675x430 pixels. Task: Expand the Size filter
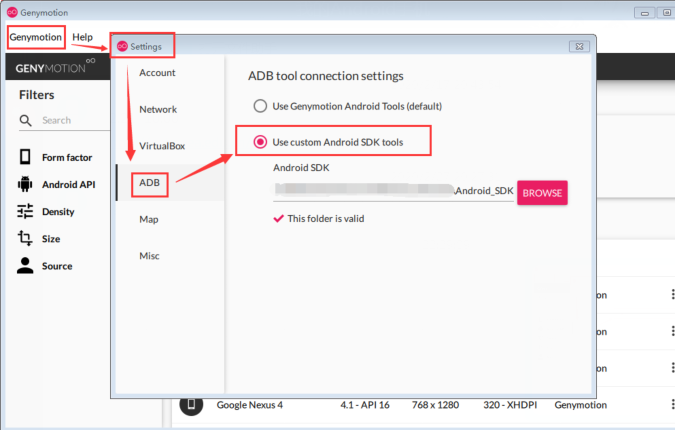click(51, 239)
